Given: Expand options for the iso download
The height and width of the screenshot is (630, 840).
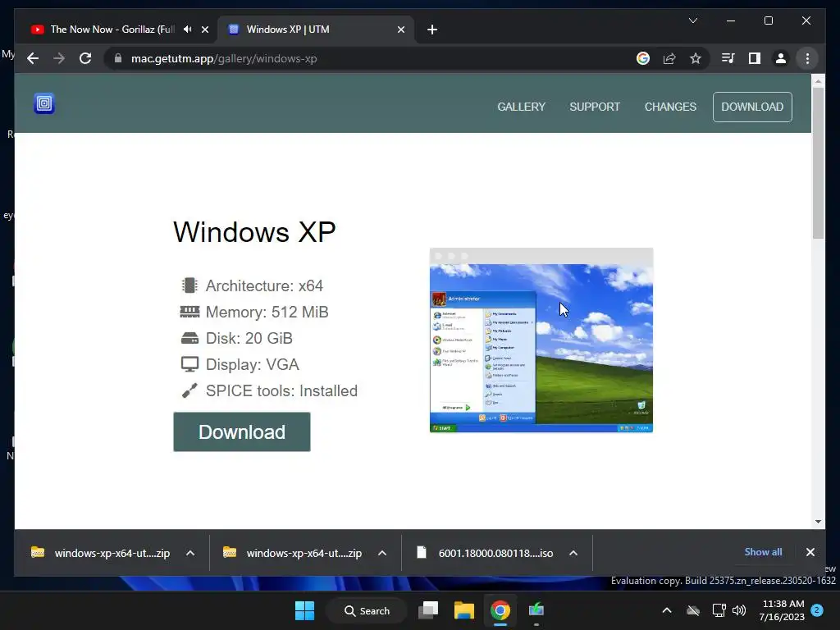Looking at the screenshot, I should click(x=573, y=553).
